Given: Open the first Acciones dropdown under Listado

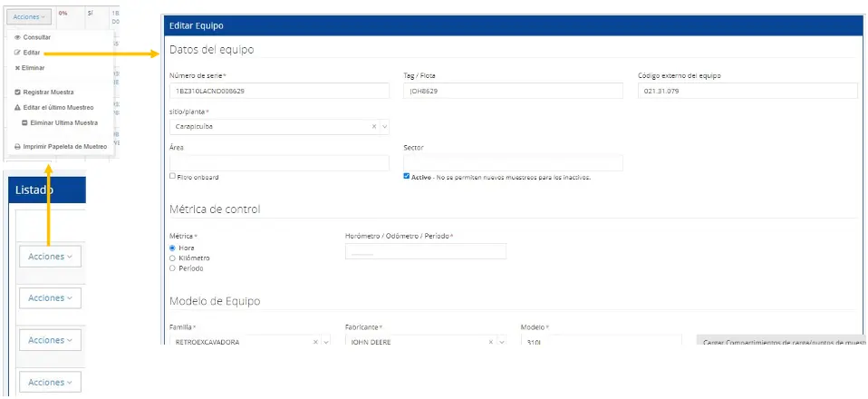Looking at the screenshot, I should click(51, 257).
